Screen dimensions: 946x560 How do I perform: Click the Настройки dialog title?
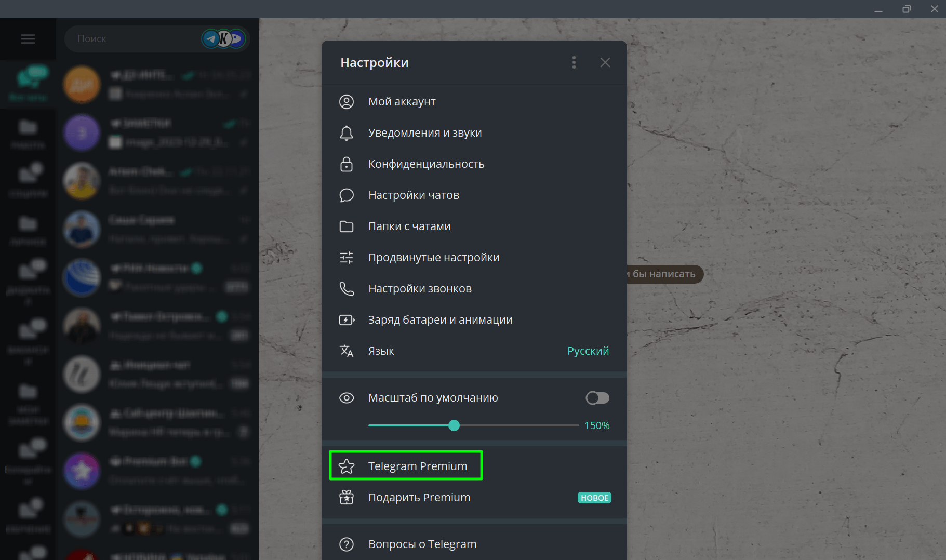[x=375, y=63]
